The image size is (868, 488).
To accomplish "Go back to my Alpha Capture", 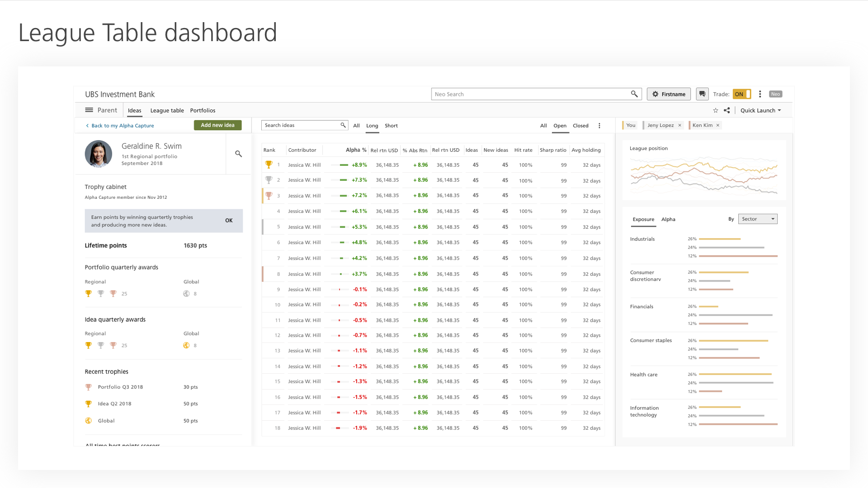I will 122,126.
